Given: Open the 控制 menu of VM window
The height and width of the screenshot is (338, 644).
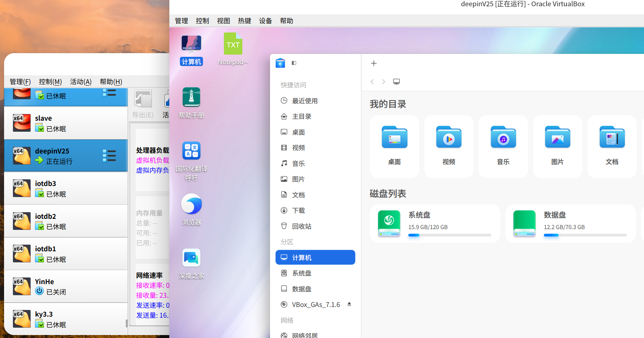Looking at the screenshot, I should (202, 21).
